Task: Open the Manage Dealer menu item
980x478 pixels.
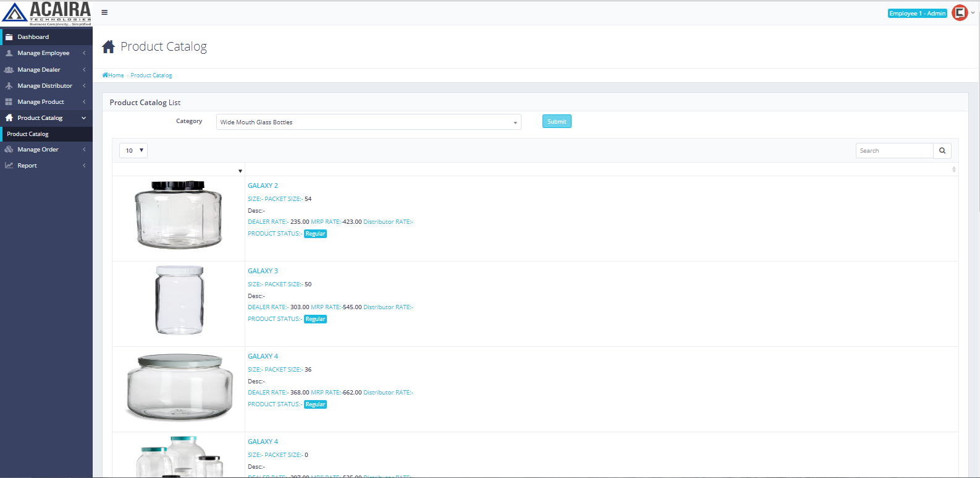Action: 39,70
